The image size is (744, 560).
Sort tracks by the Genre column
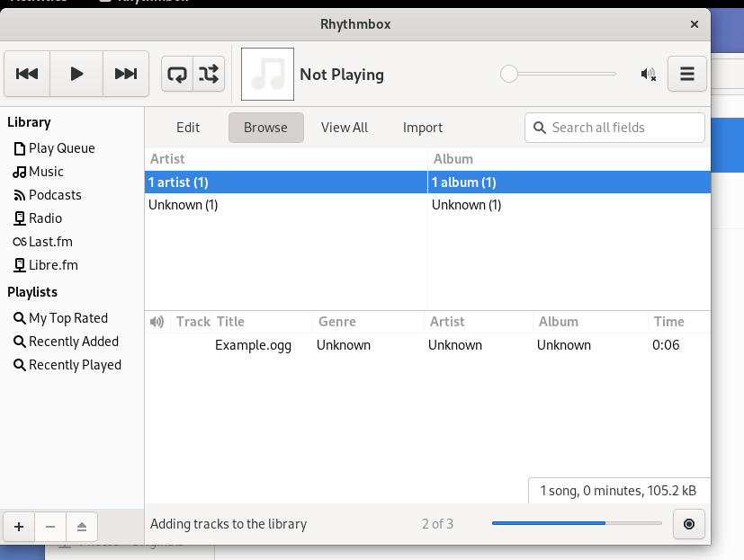coord(368,322)
